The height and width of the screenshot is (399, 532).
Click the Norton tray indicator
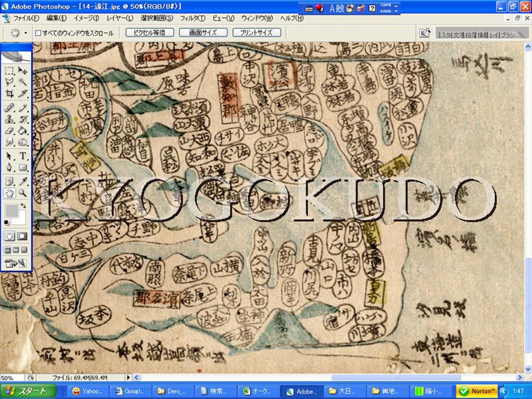point(477,391)
